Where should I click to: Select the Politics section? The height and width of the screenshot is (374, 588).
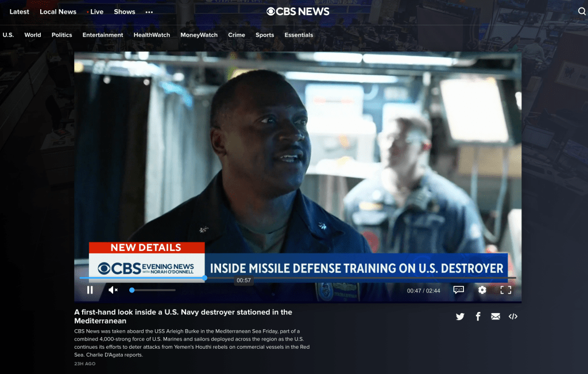(62, 35)
